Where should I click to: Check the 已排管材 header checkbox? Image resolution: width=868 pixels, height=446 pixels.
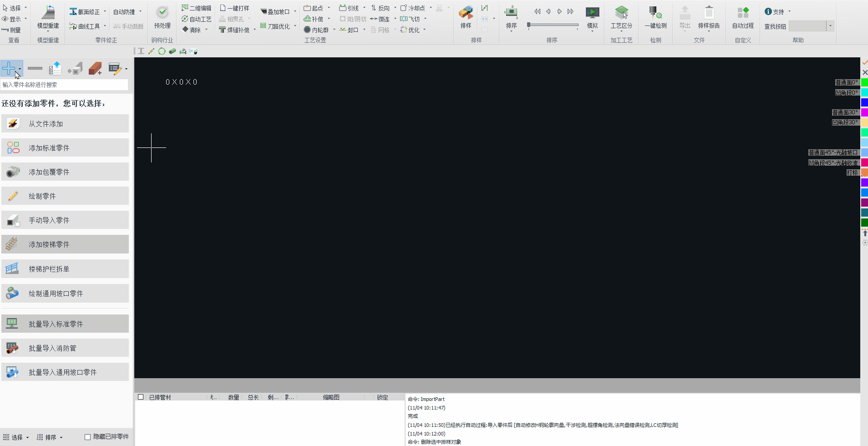click(x=141, y=397)
